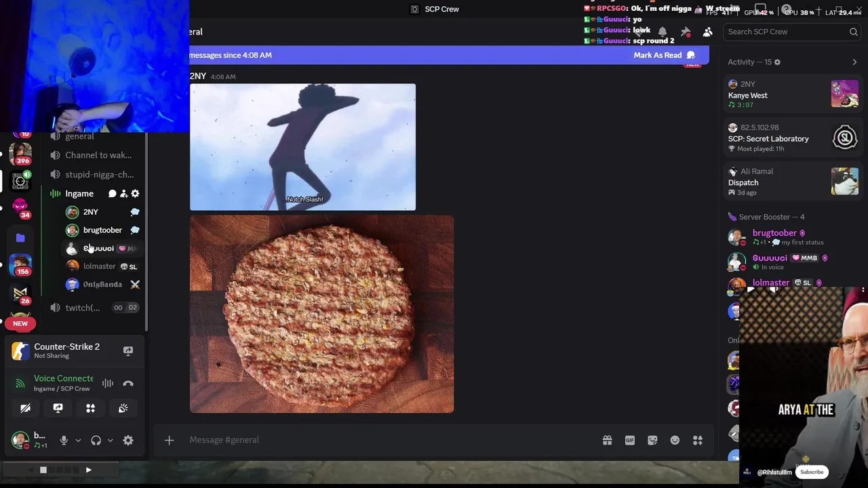Click the invite-user icon next to Ingame
Viewport: 868px width, 488px height.
(x=123, y=194)
